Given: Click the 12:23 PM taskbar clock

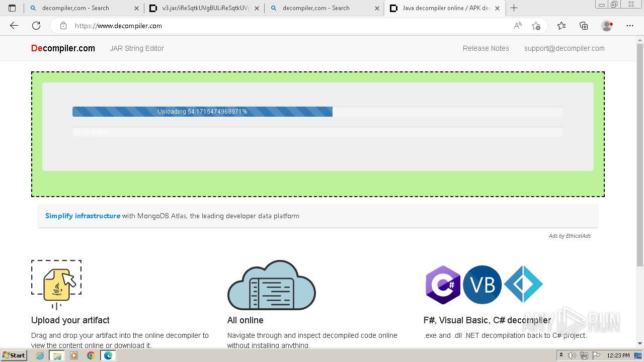Looking at the screenshot, I should [x=618, y=355].
